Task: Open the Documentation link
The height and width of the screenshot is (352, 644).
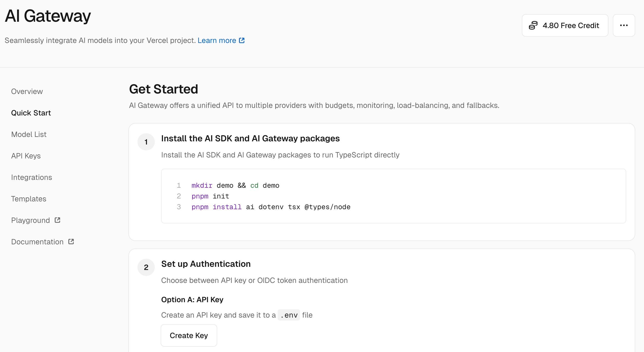Action: click(x=37, y=242)
